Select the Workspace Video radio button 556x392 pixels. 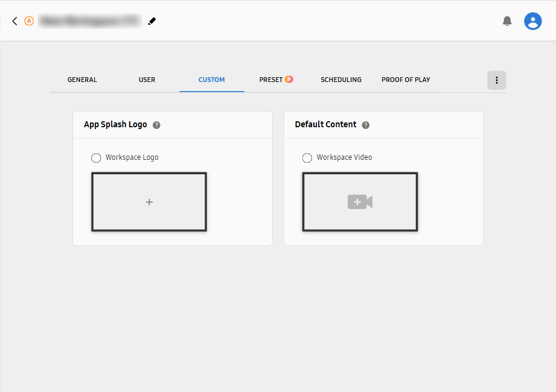[x=307, y=158]
